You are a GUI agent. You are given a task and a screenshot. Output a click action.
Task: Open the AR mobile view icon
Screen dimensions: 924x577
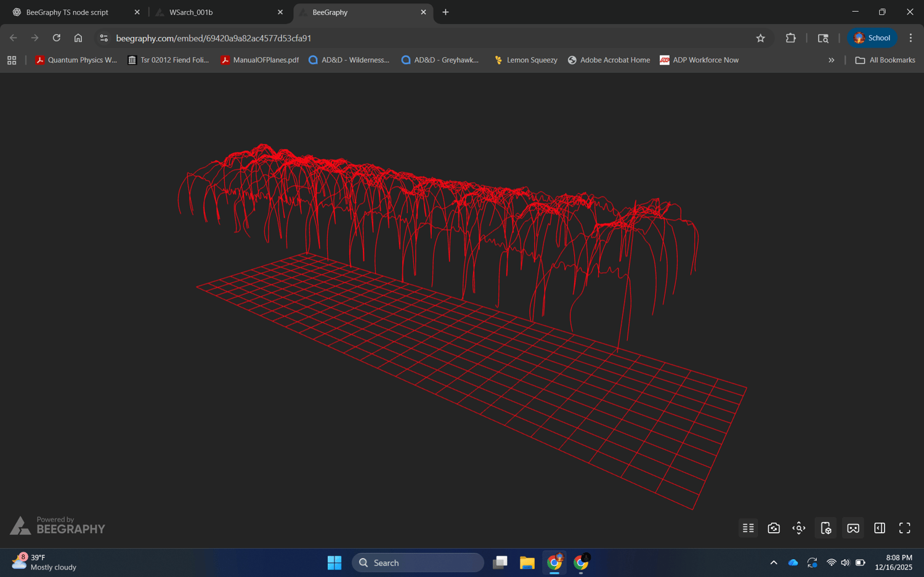pyautogui.click(x=826, y=528)
